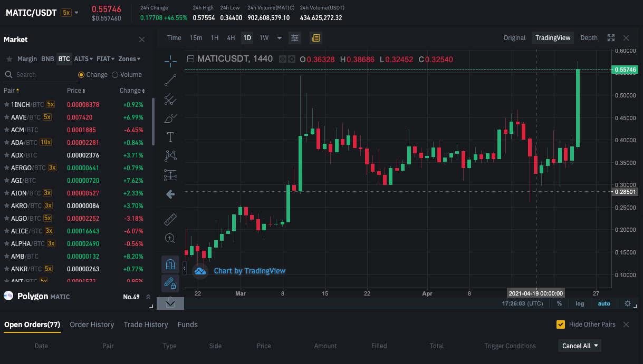Screen dimensions: 643x364
Task: Toggle auto scale on chart
Action: pyautogui.click(x=604, y=303)
